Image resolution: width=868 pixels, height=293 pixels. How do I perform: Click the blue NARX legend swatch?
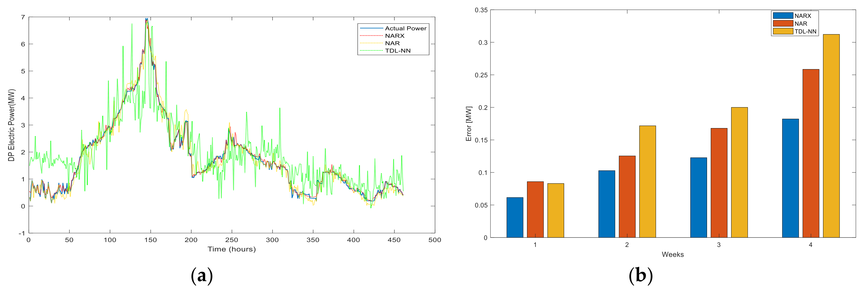point(783,15)
